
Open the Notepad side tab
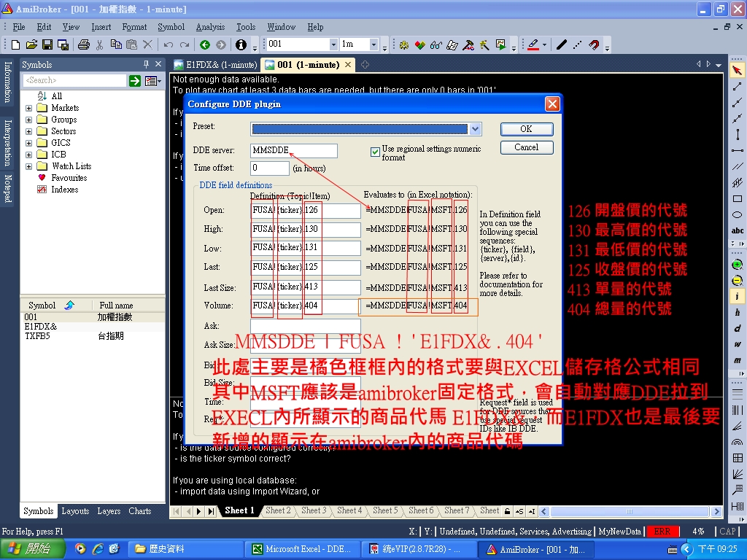click(7, 189)
